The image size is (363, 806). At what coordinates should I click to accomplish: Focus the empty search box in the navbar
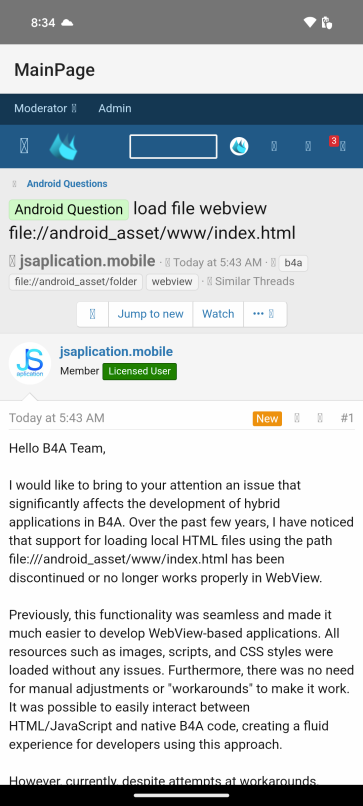(x=173, y=146)
